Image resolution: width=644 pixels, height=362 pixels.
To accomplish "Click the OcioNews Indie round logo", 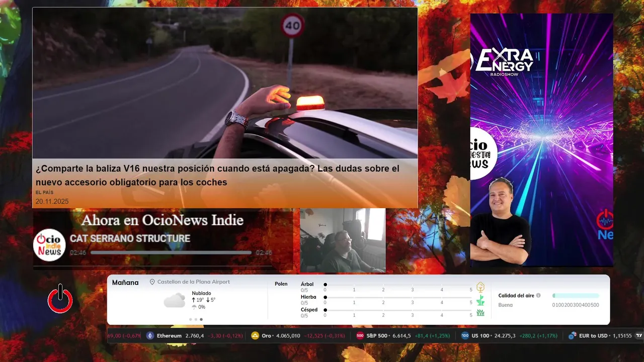I will (49, 245).
